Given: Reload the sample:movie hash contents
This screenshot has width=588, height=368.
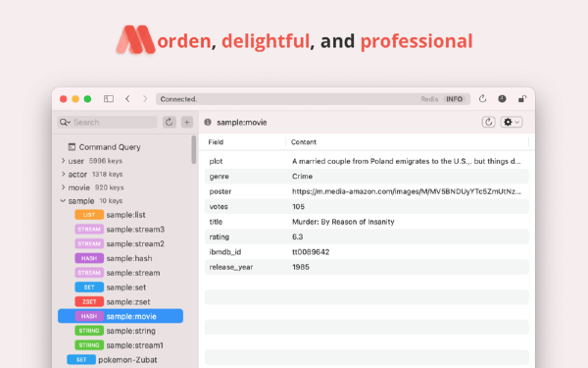Looking at the screenshot, I should (488, 122).
